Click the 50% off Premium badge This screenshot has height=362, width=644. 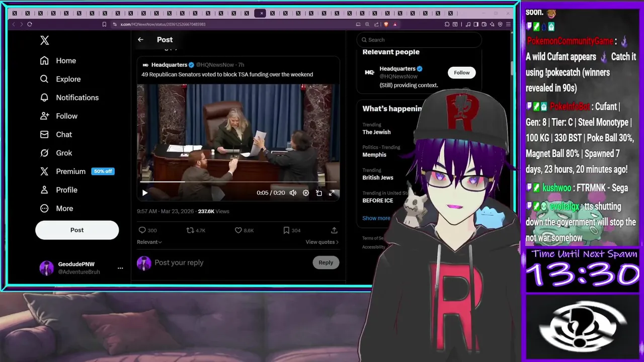click(x=103, y=171)
